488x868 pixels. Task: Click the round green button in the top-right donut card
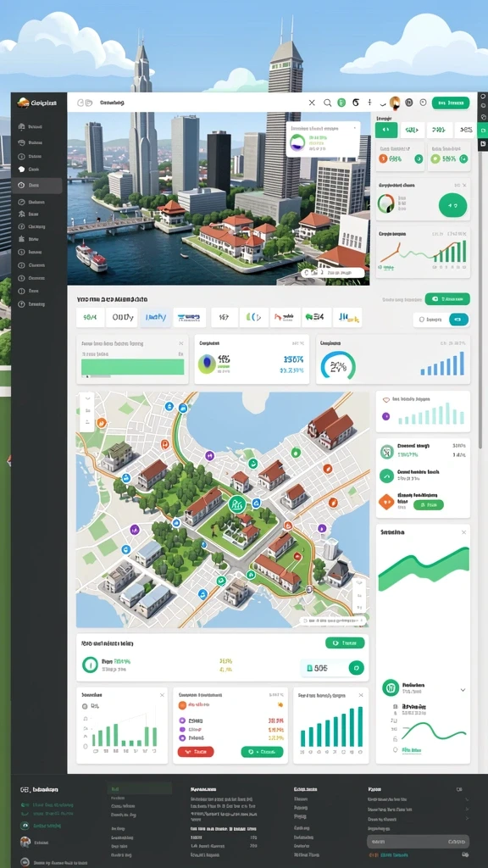(x=452, y=205)
